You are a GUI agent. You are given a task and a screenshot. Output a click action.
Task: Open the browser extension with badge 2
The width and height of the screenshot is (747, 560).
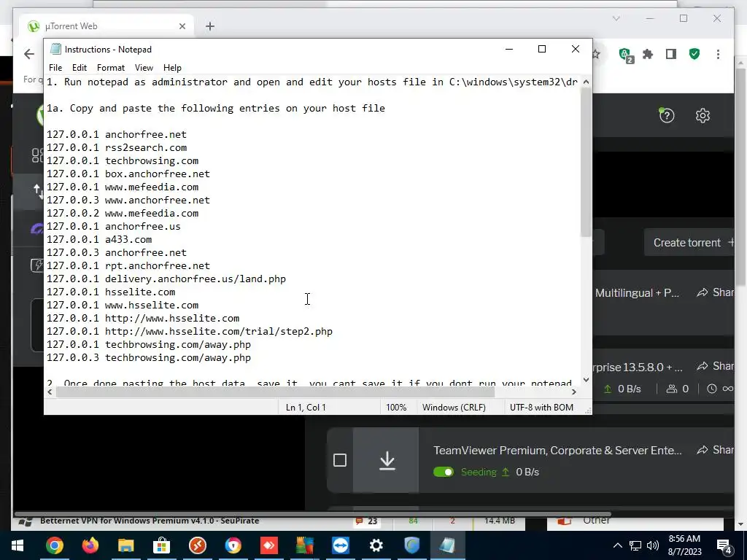point(625,55)
